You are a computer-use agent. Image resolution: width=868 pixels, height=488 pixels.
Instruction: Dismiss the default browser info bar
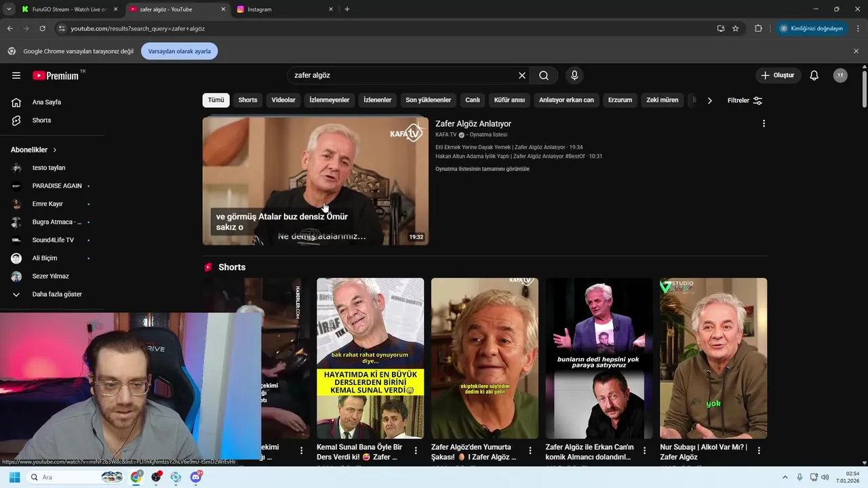pyautogui.click(x=856, y=51)
